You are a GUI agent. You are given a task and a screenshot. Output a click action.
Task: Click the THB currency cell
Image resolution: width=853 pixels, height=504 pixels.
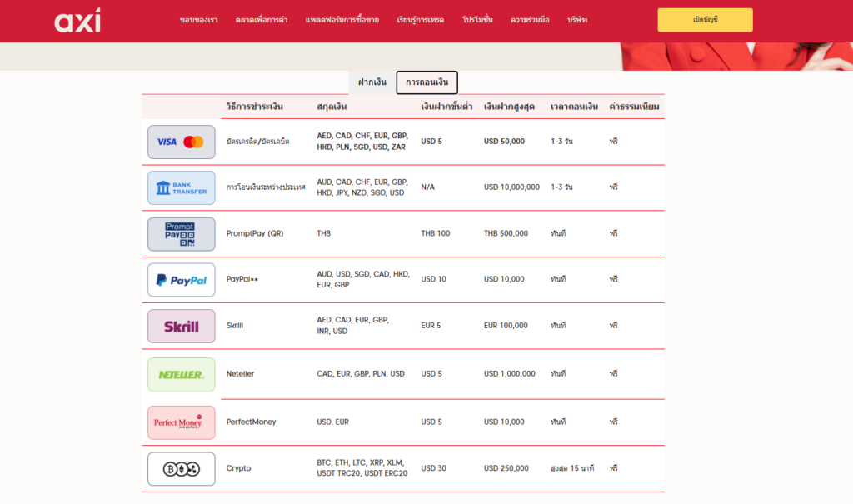[324, 233]
